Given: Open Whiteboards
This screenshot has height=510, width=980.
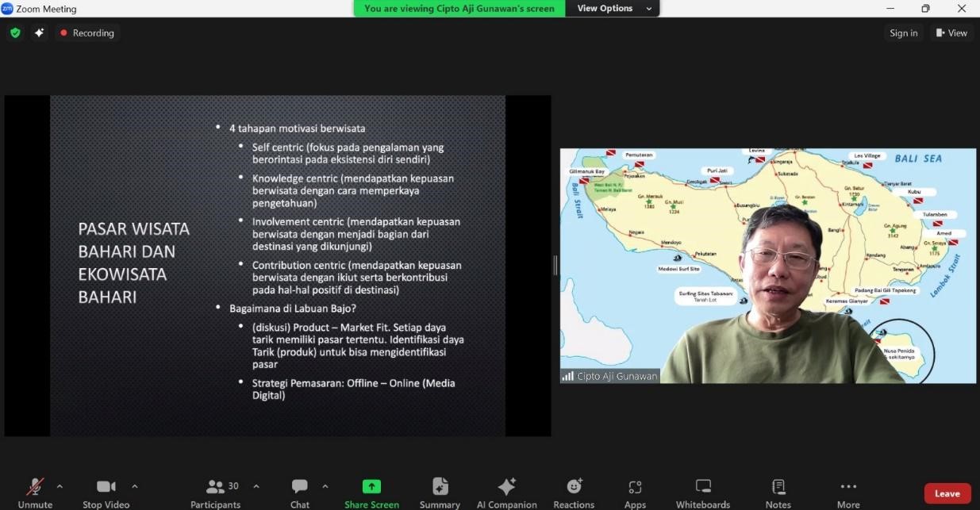Looking at the screenshot, I should point(703,493).
